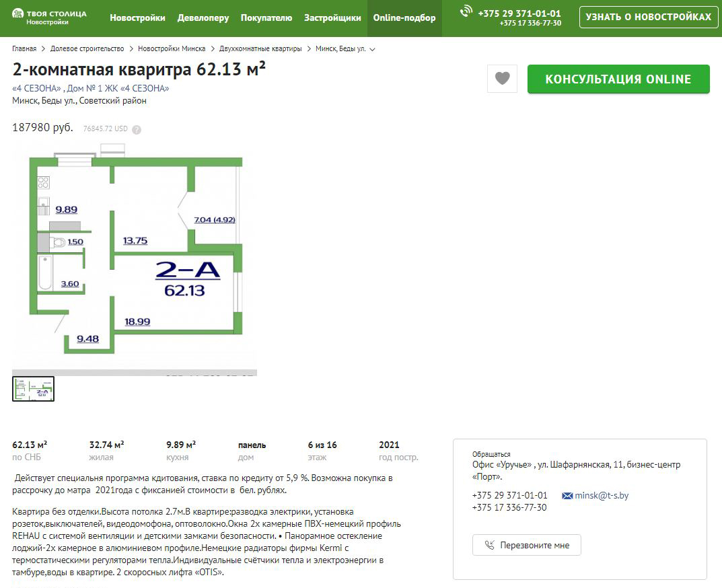The image size is (722, 588).
Task: Click the heart favorite icon
Action: (502, 79)
